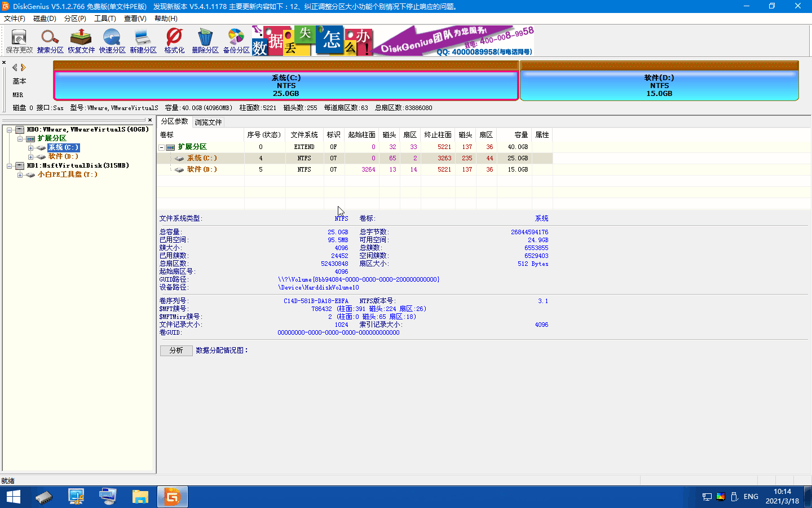Image resolution: width=812 pixels, height=508 pixels.
Task: Open the 快速分区 (Quick Partition) tool
Action: pos(112,41)
